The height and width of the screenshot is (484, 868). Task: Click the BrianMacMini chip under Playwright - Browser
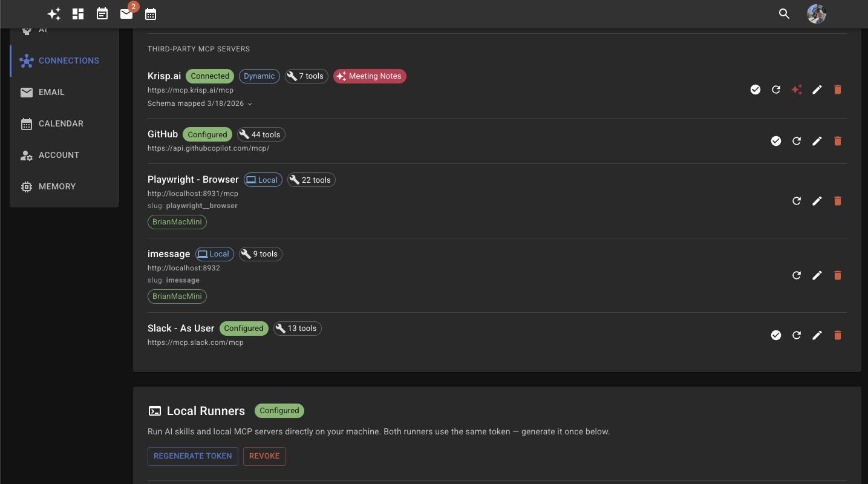[x=177, y=222]
